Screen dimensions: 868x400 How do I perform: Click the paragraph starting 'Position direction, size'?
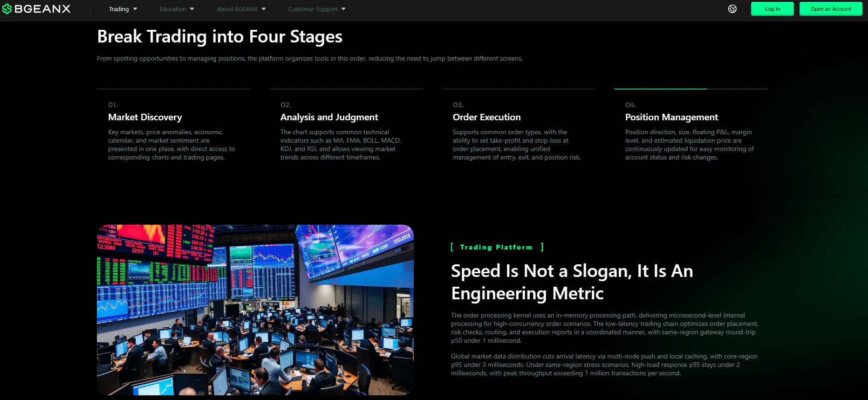pos(690,145)
